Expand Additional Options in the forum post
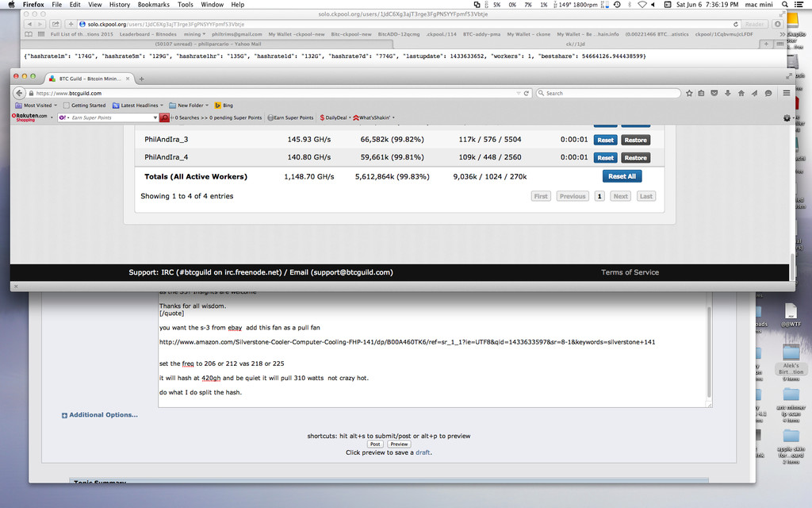Image resolution: width=812 pixels, height=508 pixels. tap(99, 415)
